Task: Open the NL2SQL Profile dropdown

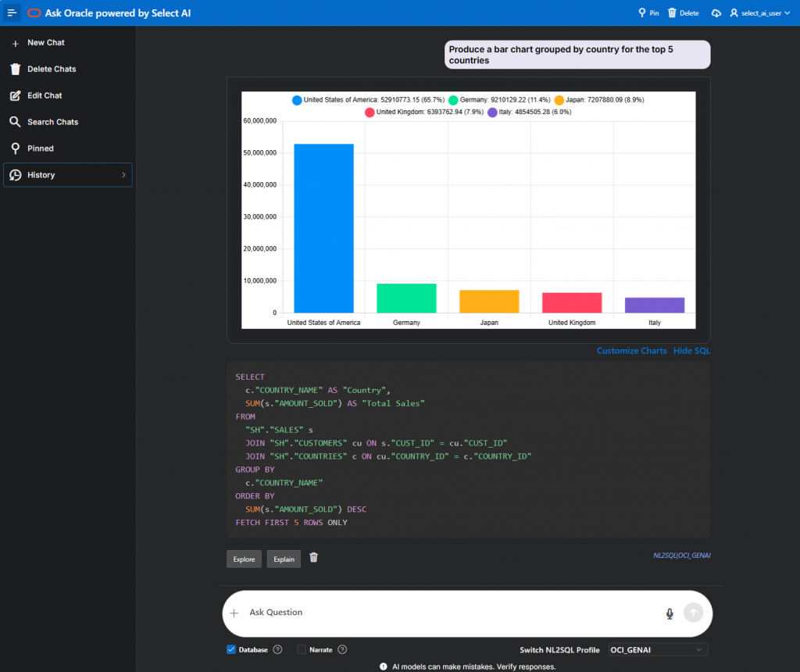Action: coord(658,649)
